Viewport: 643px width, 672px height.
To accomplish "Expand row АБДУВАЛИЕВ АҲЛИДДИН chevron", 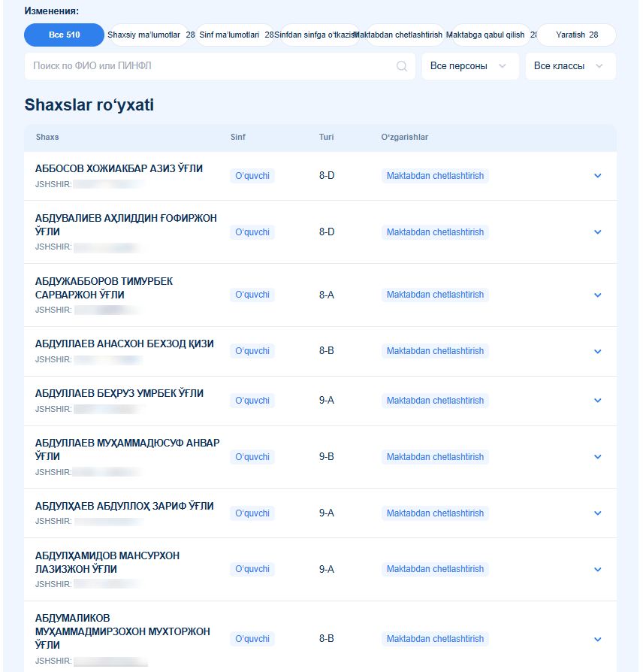I will [598, 232].
